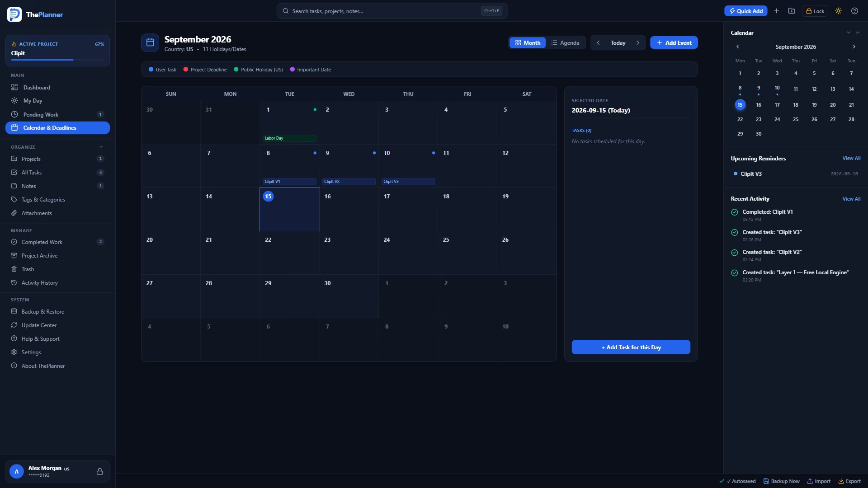Viewport: 868px width, 488px height.
Task: Click the lock icon next to Alex Morgan
Action: click(x=99, y=471)
